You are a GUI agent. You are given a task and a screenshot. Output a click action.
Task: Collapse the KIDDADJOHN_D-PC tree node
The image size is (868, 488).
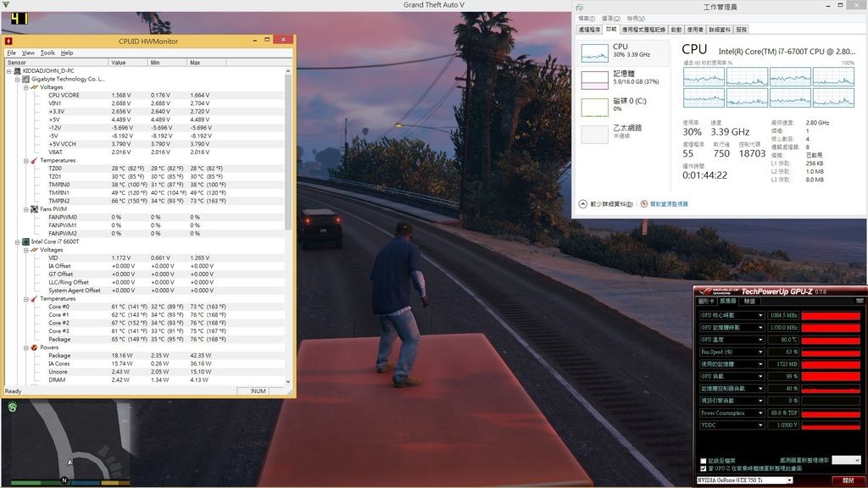tap(8, 71)
